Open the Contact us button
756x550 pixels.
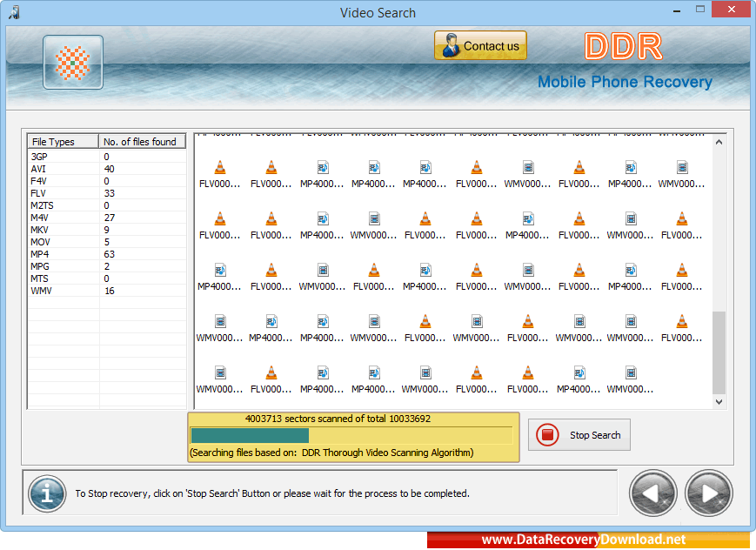(480, 45)
